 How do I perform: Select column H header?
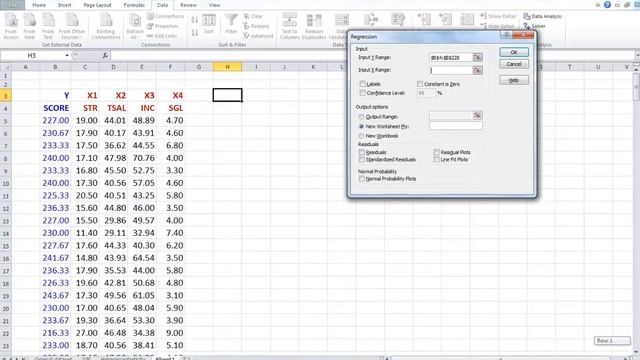227,67
